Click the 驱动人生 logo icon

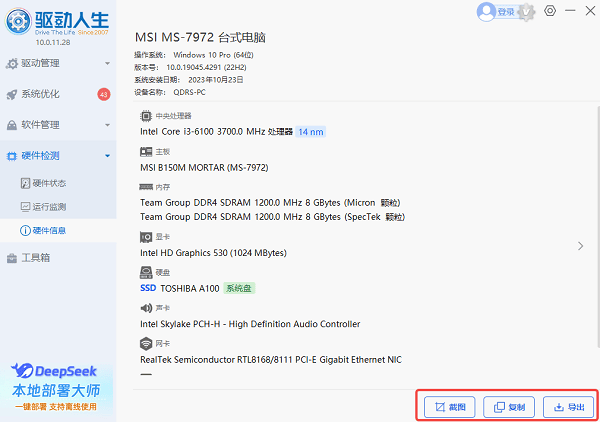tap(18, 21)
